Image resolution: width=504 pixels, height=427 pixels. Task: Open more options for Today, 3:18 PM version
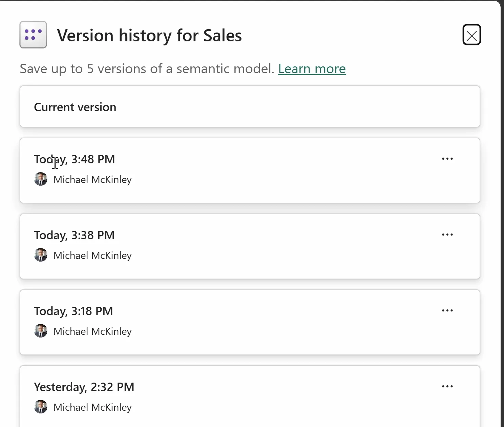(447, 310)
